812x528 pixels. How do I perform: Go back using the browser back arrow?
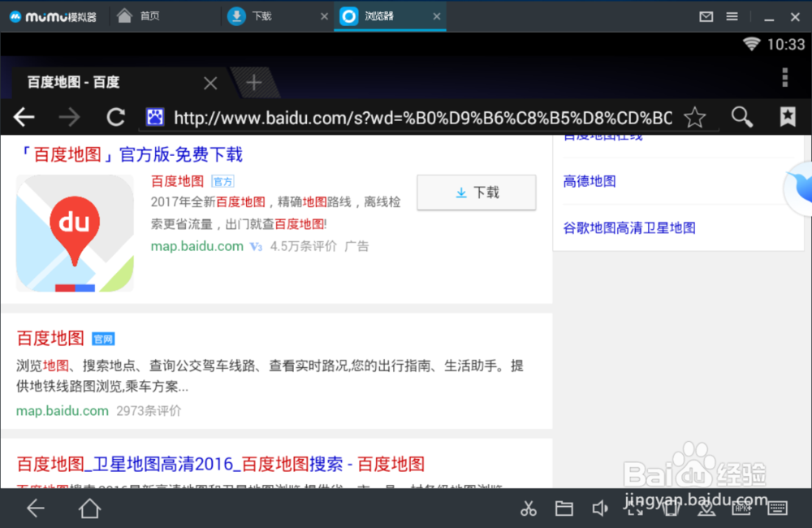click(x=24, y=118)
